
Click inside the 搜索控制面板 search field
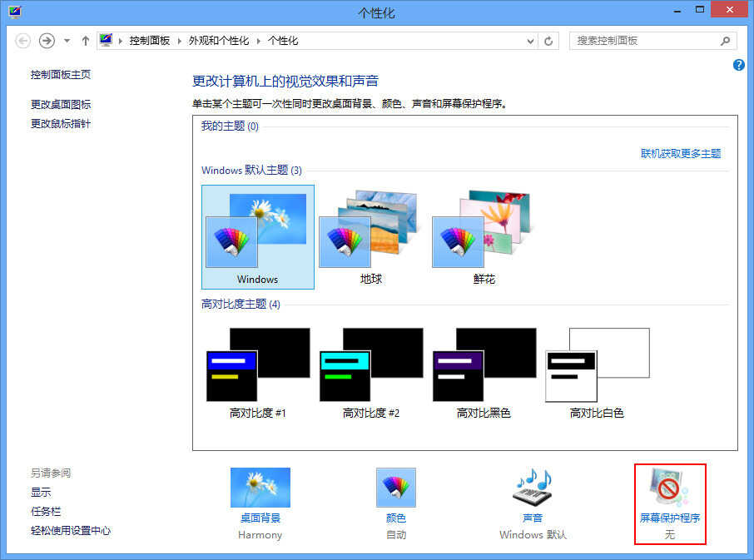click(x=641, y=41)
